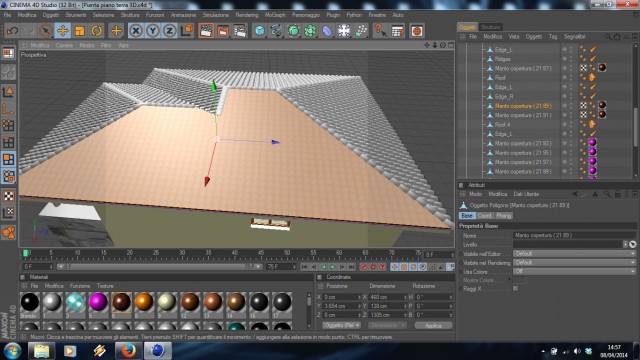Screen dimensions: 640x360
Task: Open Render Settings clapperboard icon
Action: pos(240,31)
